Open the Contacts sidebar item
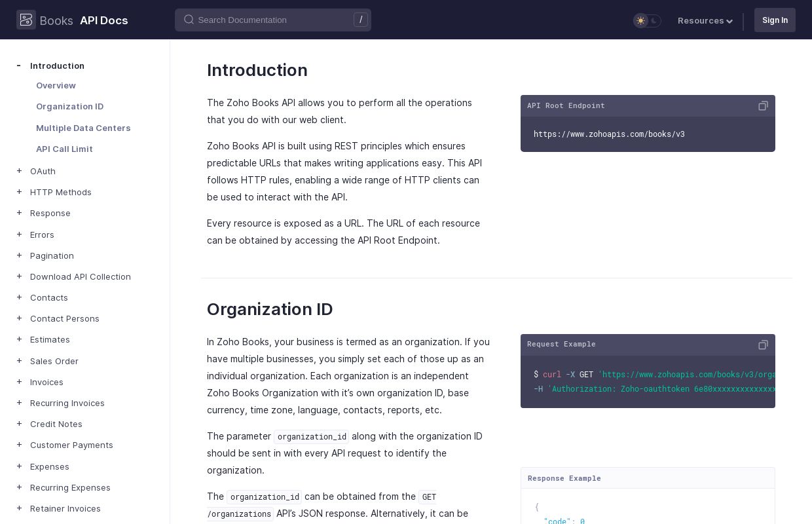Viewport: 812px width, 524px height. coord(49,297)
